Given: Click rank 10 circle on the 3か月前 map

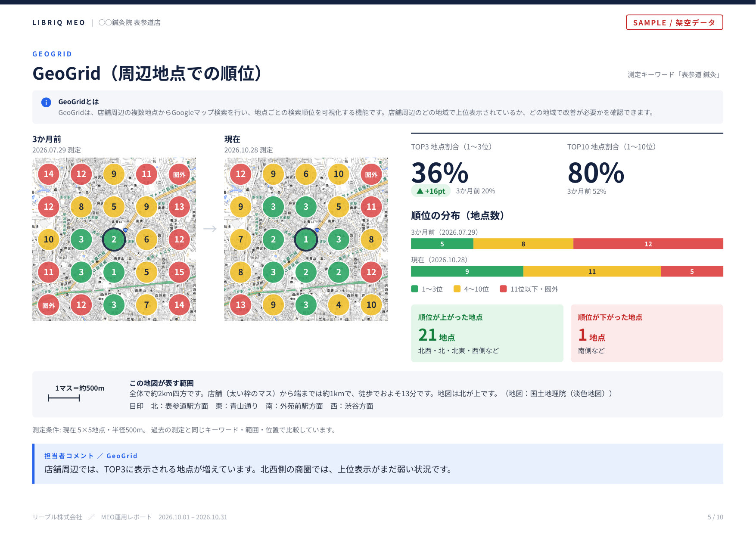Looking at the screenshot, I should tap(49, 239).
